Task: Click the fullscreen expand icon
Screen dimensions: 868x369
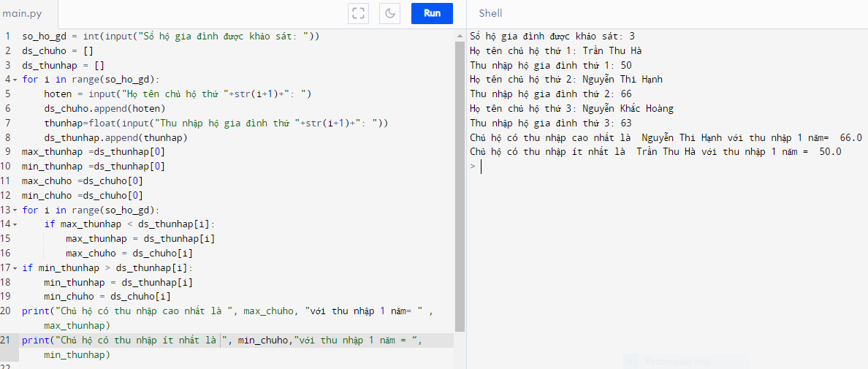Action: click(358, 13)
